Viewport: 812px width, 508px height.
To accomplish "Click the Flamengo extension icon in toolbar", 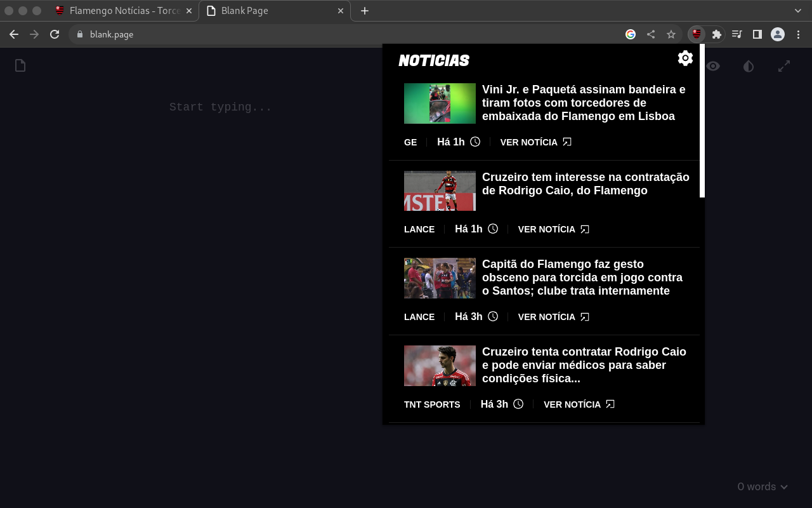I will (697, 34).
